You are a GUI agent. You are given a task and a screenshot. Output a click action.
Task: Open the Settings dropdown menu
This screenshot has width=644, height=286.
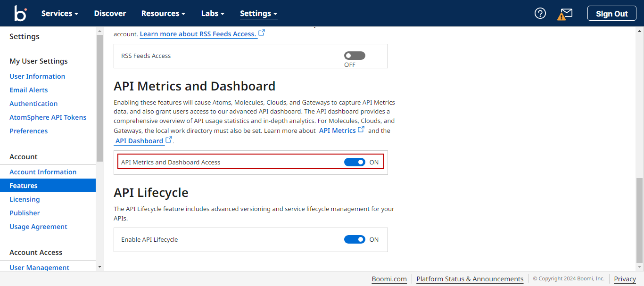(x=259, y=13)
